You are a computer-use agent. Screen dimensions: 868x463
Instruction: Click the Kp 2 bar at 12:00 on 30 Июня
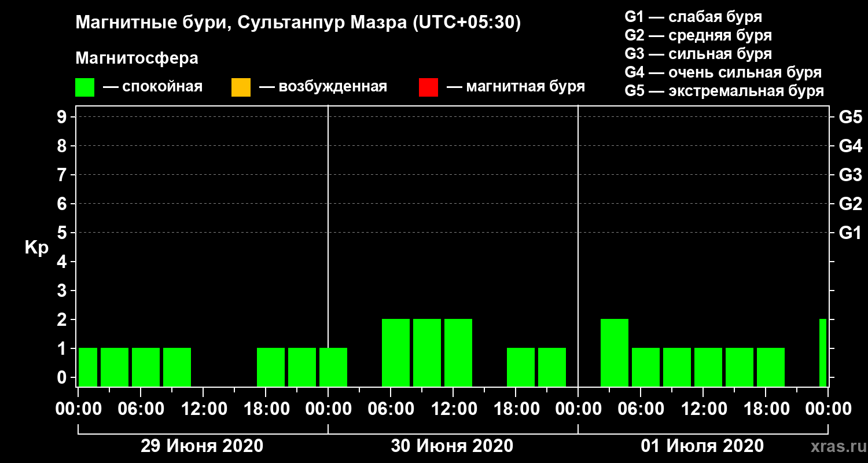pyautogui.click(x=458, y=352)
